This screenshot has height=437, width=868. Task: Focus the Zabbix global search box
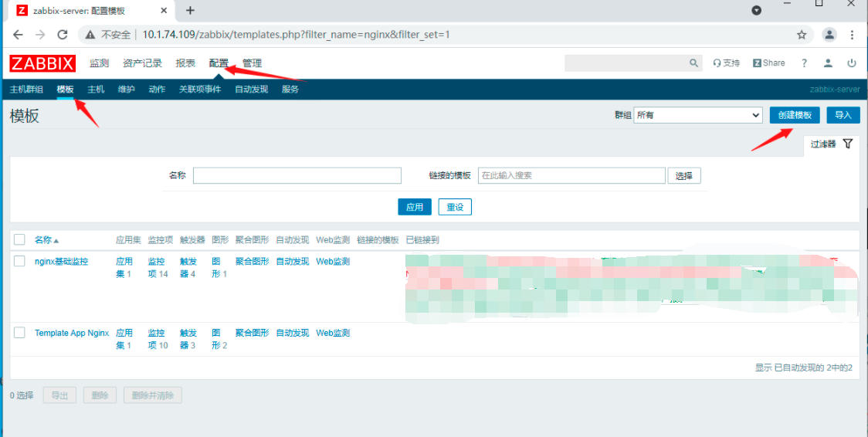(x=626, y=63)
